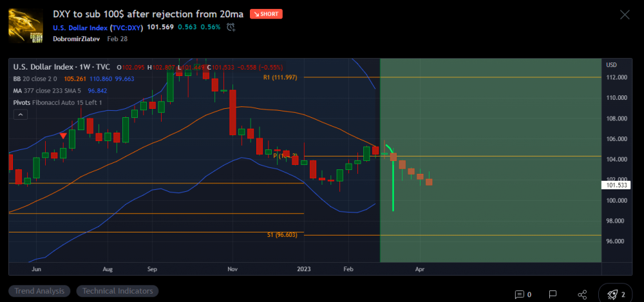The width and height of the screenshot is (644, 302).
Task: Click the alarm clock alert icon
Action: [x=231, y=27]
